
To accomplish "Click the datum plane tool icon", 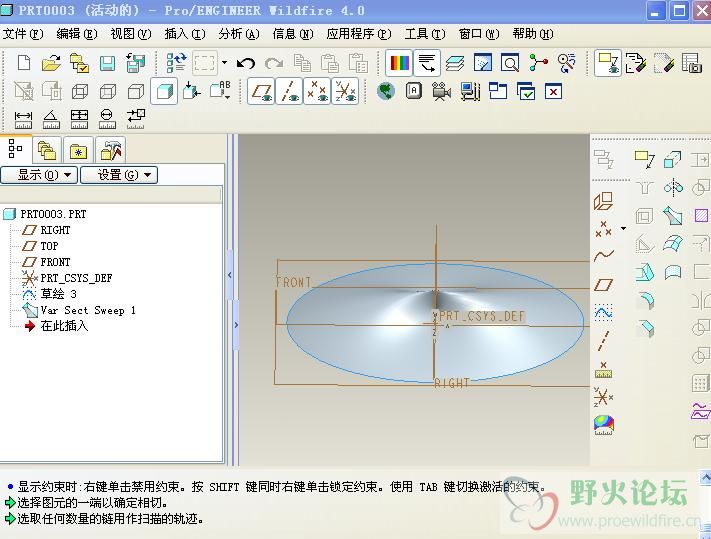I will (604, 285).
